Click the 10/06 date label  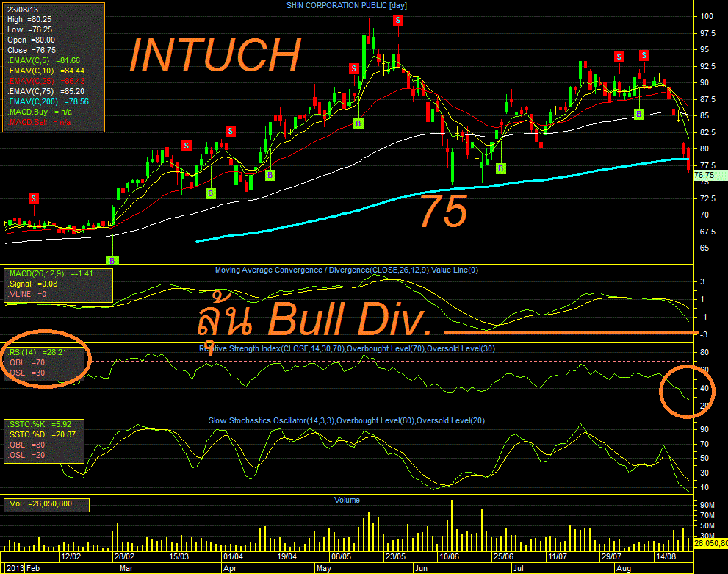(449, 556)
